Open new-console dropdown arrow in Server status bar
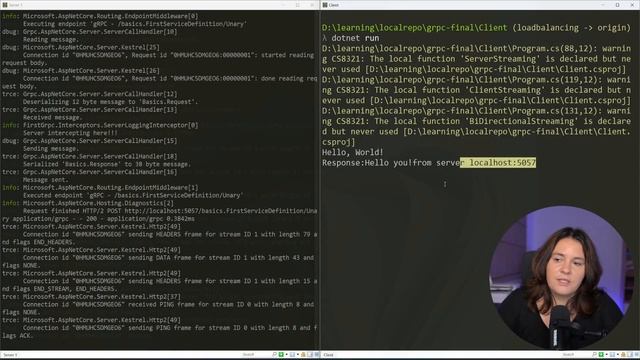Screen dimensions: 640x360 [286, 355]
